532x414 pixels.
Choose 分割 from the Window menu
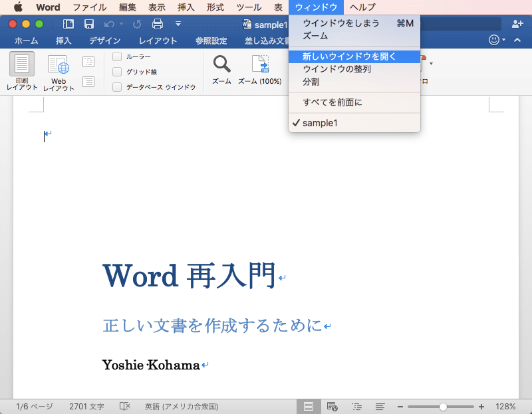354,82
